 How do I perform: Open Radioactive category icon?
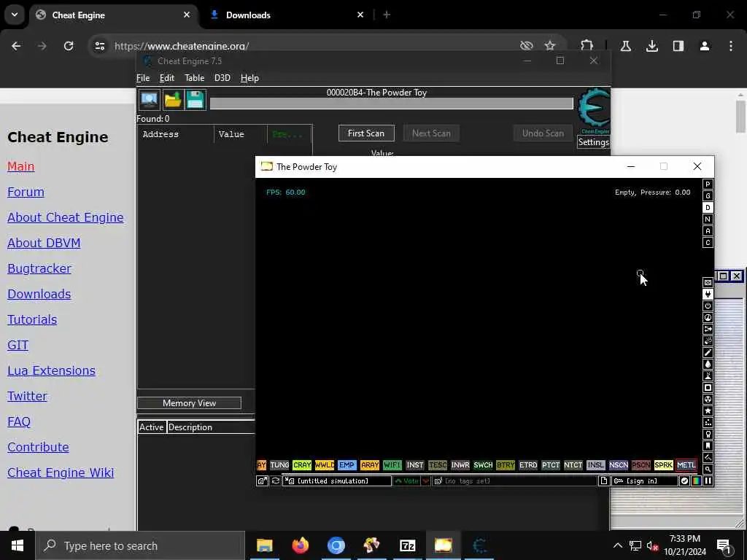[x=708, y=399]
